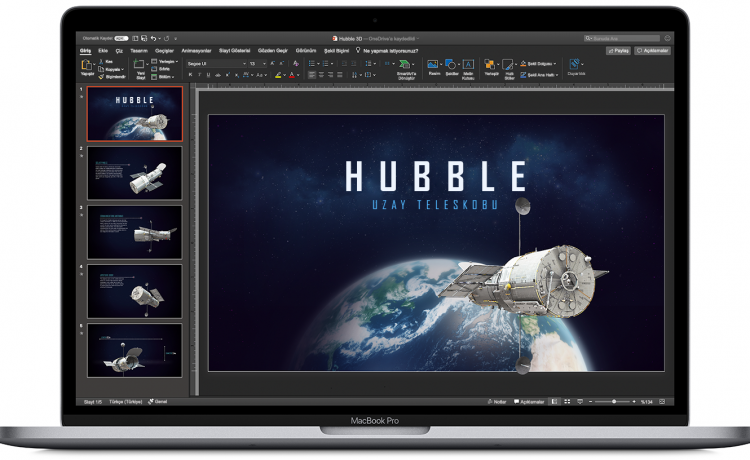The width and height of the screenshot is (750, 460).
Task: Click the Yerleştir (arrange) icon
Action: point(489,64)
